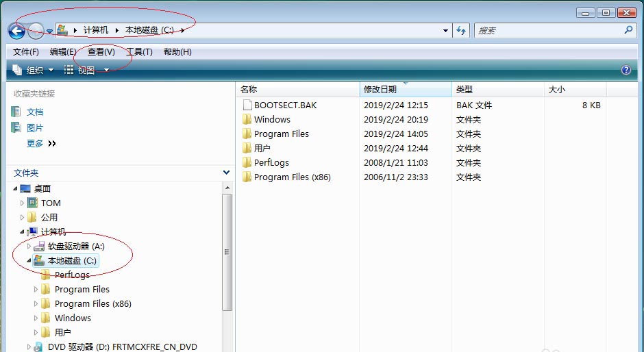This screenshot has height=352, width=644.
Task: Select 计算机 in the folder tree
Action: point(53,231)
